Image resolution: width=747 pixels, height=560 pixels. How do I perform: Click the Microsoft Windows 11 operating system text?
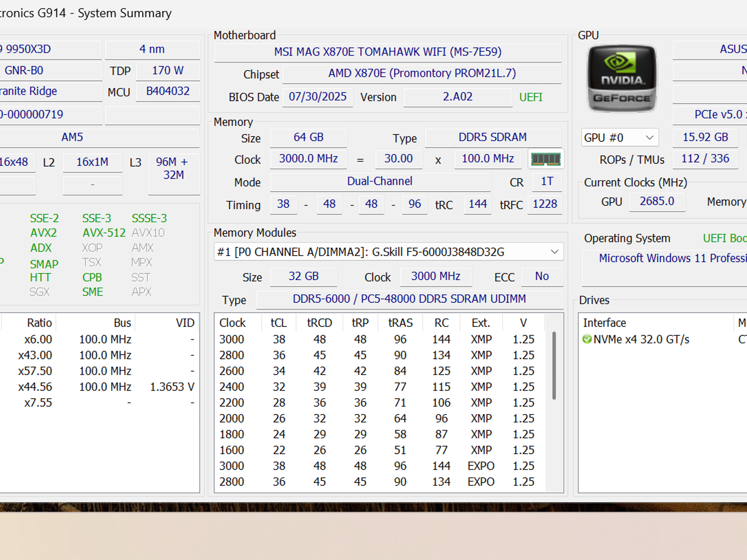pos(672,258)
